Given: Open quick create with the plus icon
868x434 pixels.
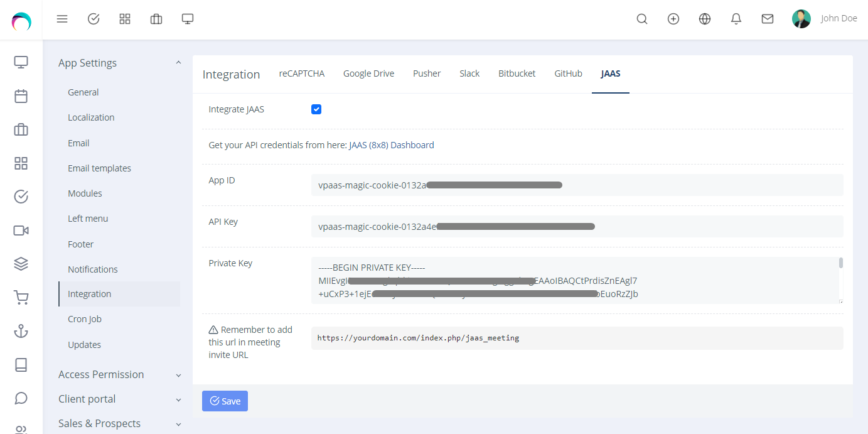Looking at the screenshot, I should (x=673, y=18).
